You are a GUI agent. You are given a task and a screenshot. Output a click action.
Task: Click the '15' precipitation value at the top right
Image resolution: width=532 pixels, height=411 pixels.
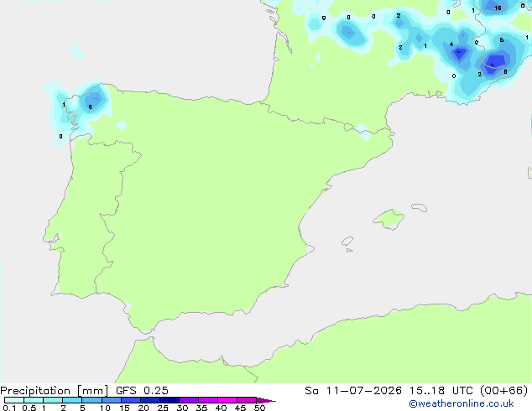tap(498, 8)
